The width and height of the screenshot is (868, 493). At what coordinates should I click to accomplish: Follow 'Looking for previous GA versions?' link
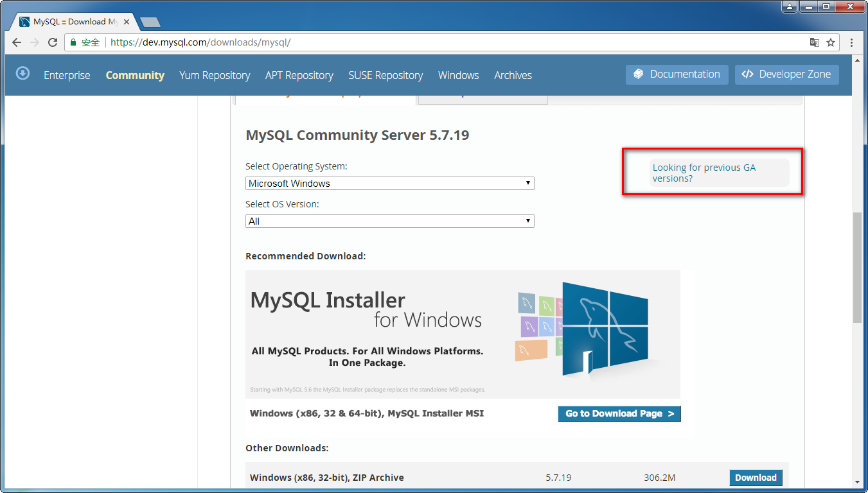coord(704,173)
